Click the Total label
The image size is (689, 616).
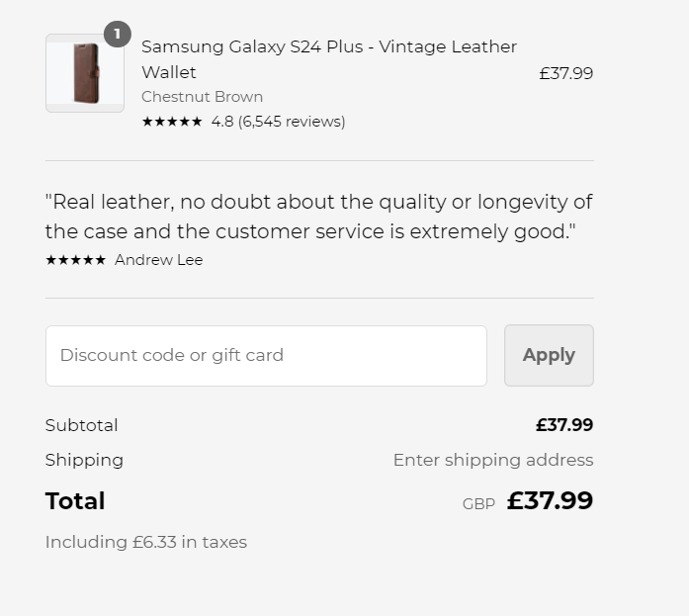click(x=75, y=501)
